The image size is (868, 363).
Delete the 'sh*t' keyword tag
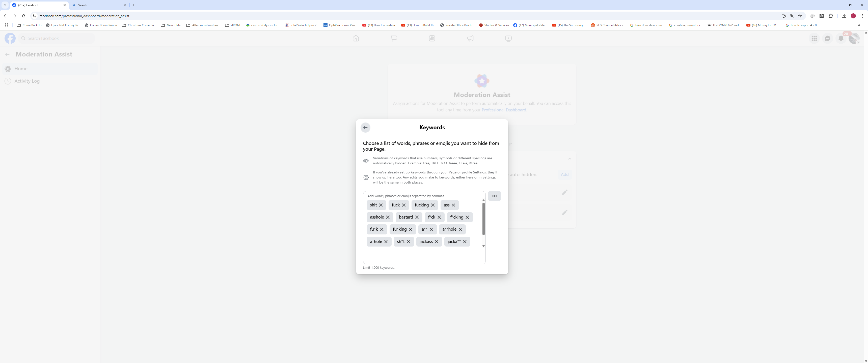tap(409, 242)
